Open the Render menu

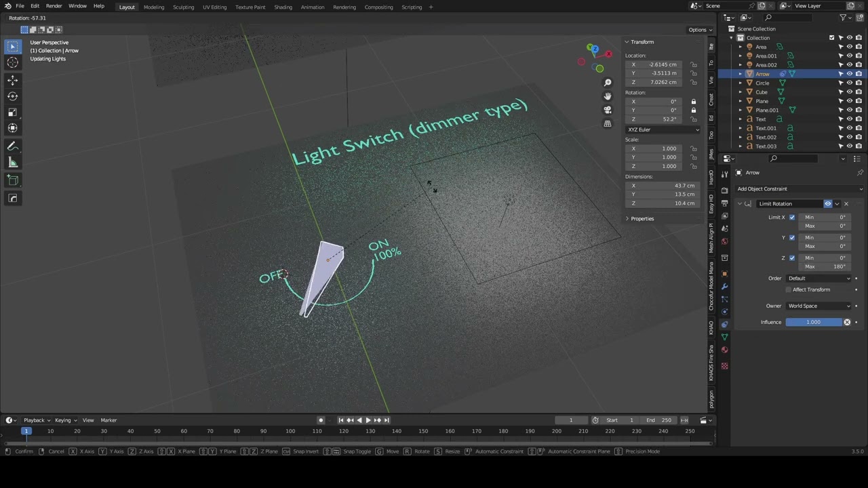(54, 7)
